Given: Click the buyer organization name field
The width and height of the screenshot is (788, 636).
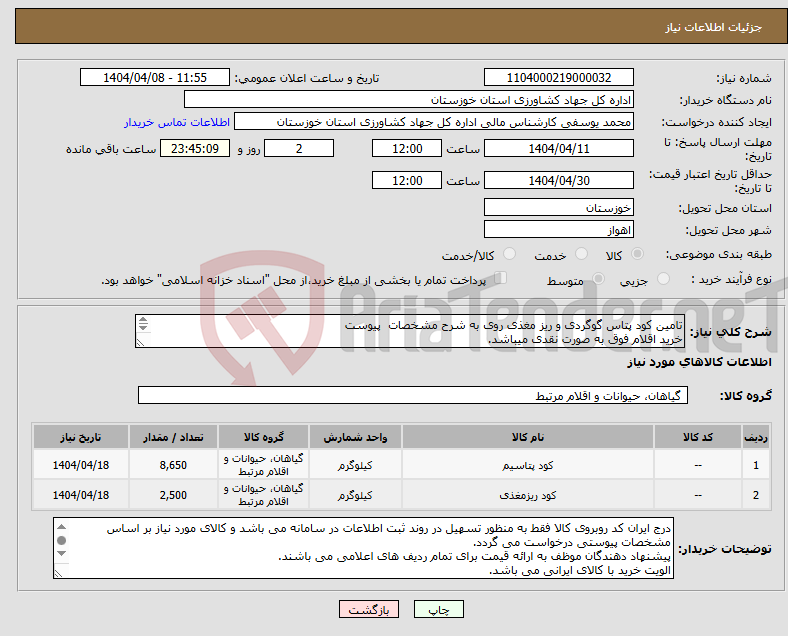Looking at the screenshot, I should tap(409, 99).
